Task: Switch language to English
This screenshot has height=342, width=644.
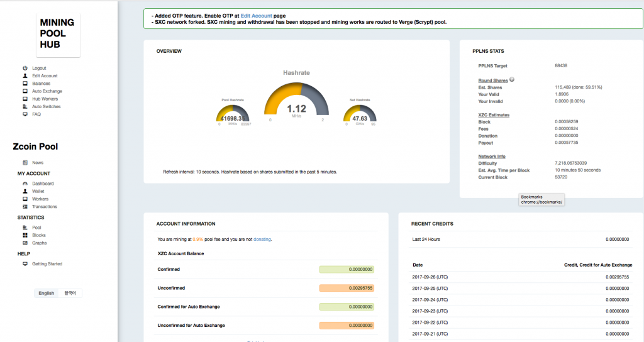Action: point(46,293)
